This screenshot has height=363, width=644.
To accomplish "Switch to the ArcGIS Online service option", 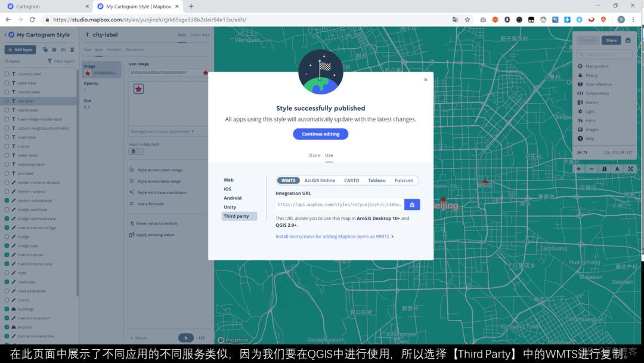I will [x=320, y=180].
